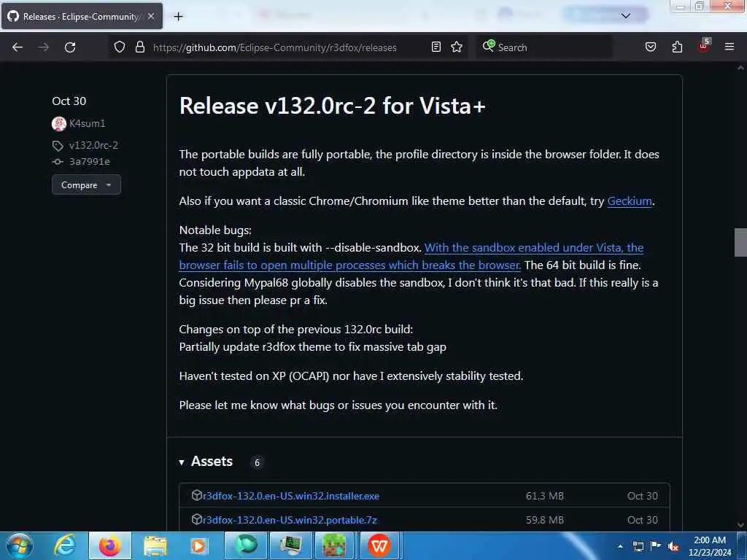The width and height of the screenshot is (747, 560).
Task: Select the Releases · Eclipse-Community tab
Action: [x=82, y=16]
